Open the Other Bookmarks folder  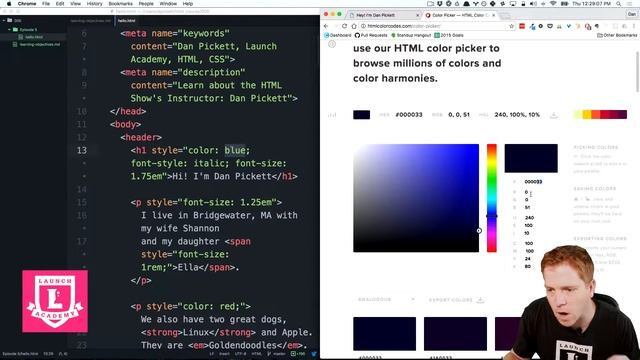[x=617, y=36]
